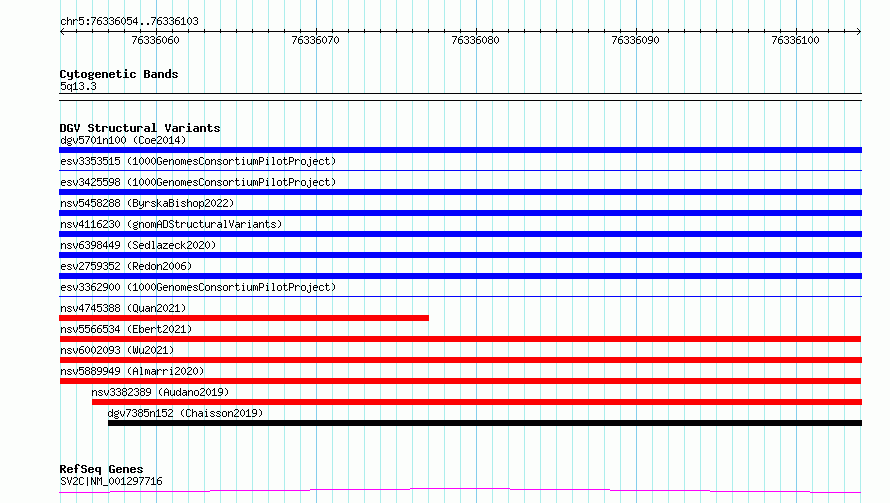Image resolution: width=890 pixels, height=503 pixels.
Task: Click ruler position label 76336090
Action: click(635, 40)
